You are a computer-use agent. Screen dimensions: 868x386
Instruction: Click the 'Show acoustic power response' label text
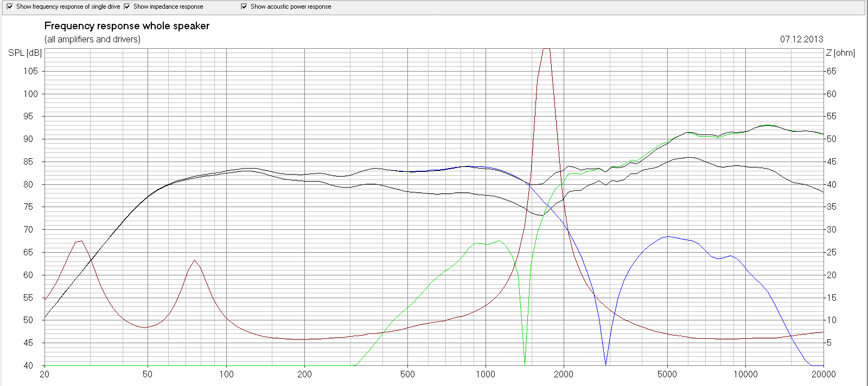(291, 7)
